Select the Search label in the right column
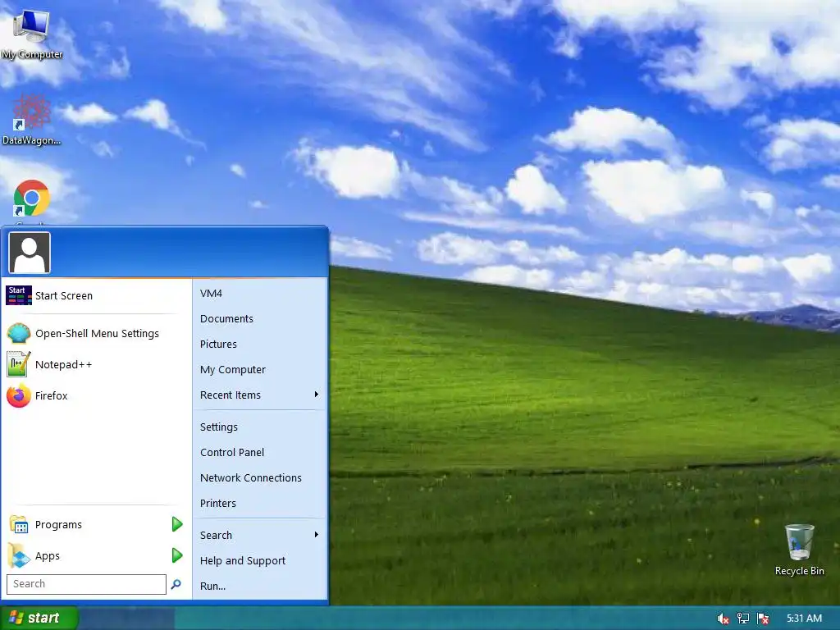Viewport: 840px width, 630px height. tap(216, 535)
